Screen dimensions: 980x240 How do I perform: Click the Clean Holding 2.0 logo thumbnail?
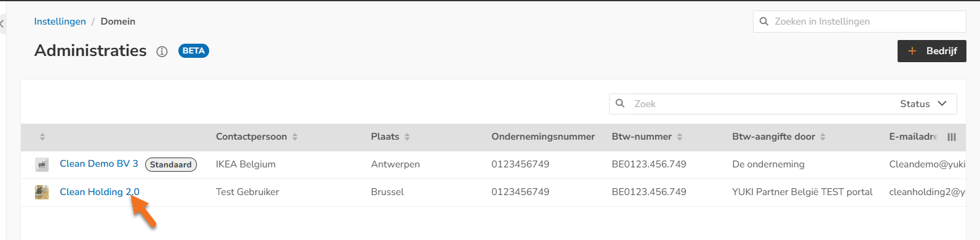pyautogui.click(x=42, y=192)
